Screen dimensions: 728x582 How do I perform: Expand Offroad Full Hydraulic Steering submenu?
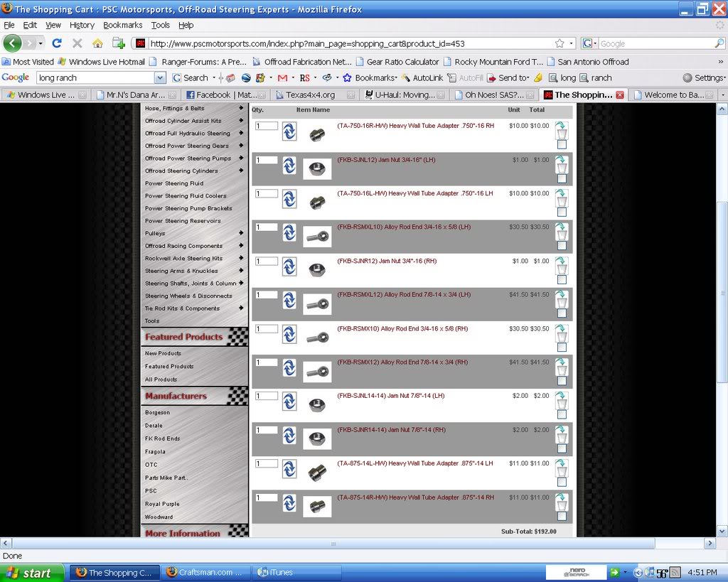(241, 133)
